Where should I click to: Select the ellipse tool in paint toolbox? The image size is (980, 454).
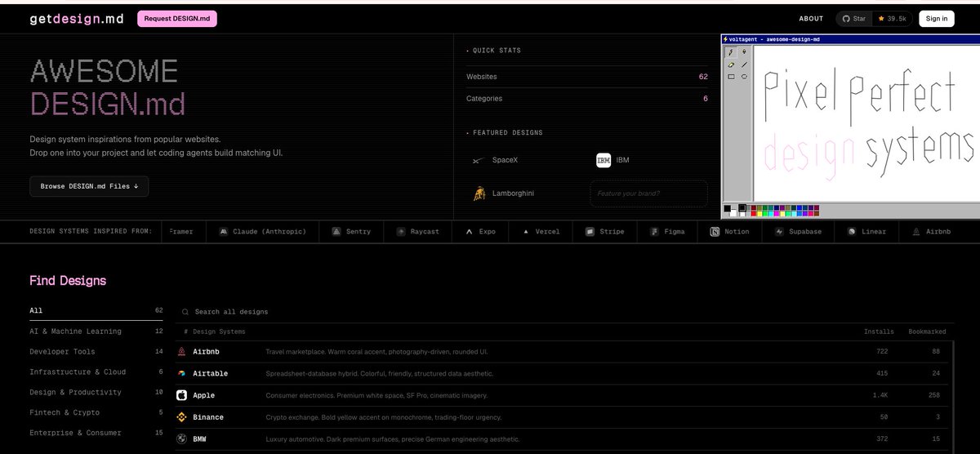pos(744,77)
